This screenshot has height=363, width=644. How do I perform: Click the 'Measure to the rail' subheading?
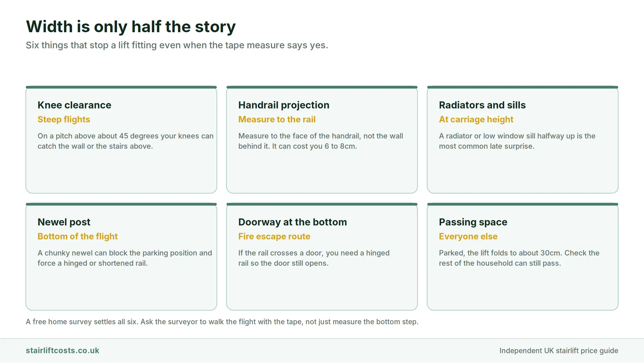coord(277,119)
